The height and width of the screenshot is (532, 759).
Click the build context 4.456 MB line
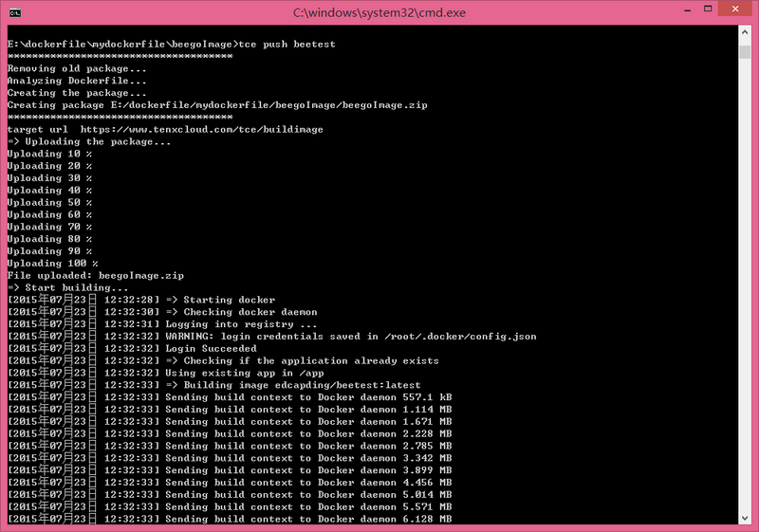[230, 482]
